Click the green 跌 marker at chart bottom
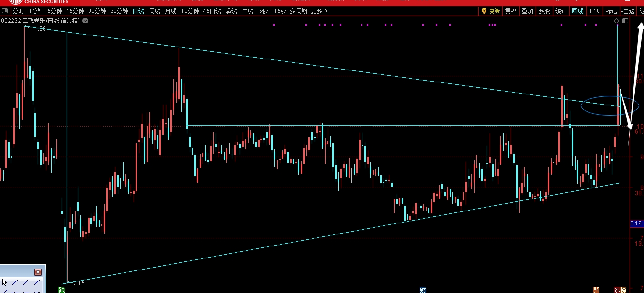This screenshot has width=644, height=293. tap(61, 290)
